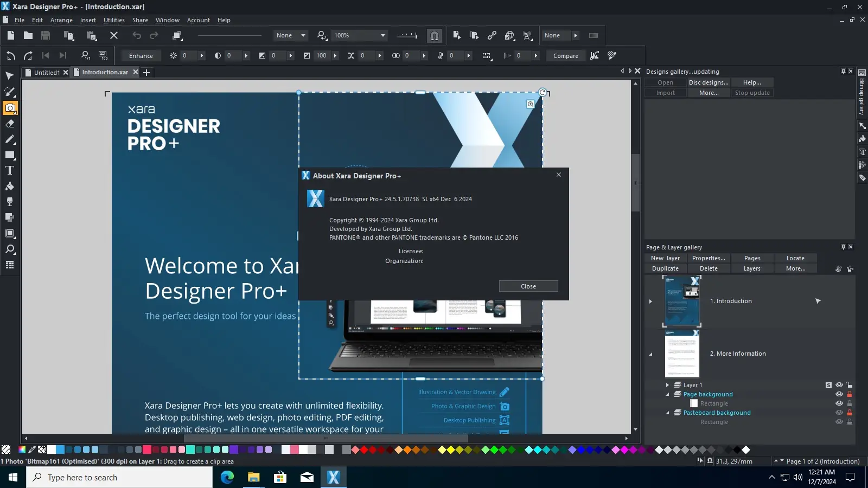868x488 pixels.
Task: Activate the Photo tool in left toolbar
Action: (10, 108)
